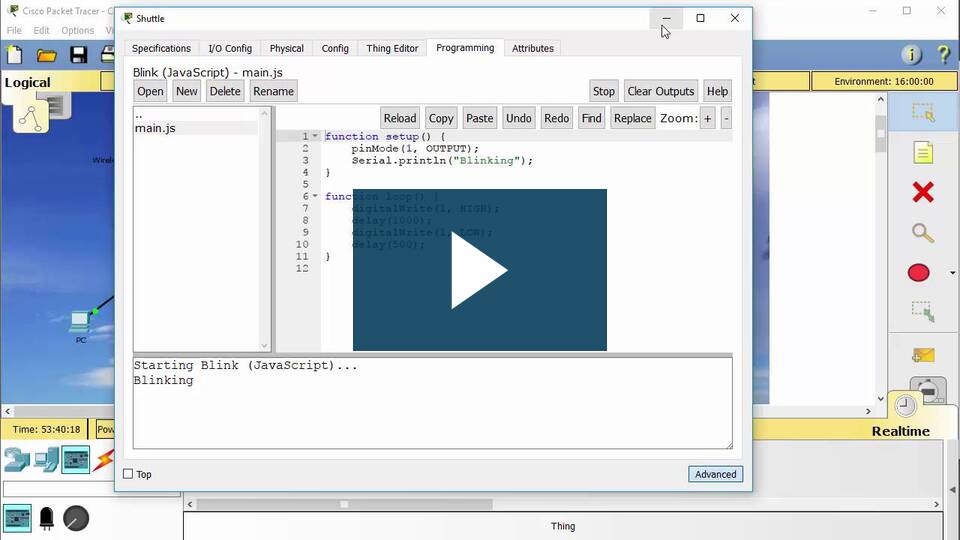Click the Reload button
The image size is (960, 540).
coord(400,118)
